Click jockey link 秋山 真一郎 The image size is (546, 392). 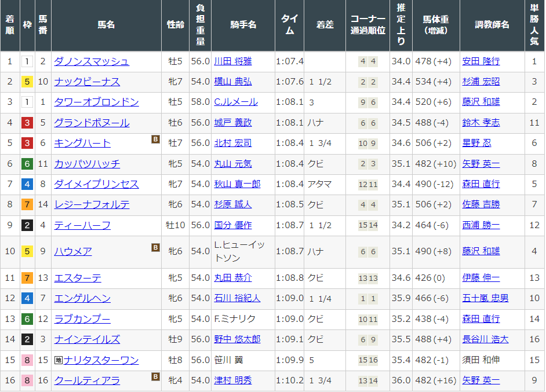(237, 184)
